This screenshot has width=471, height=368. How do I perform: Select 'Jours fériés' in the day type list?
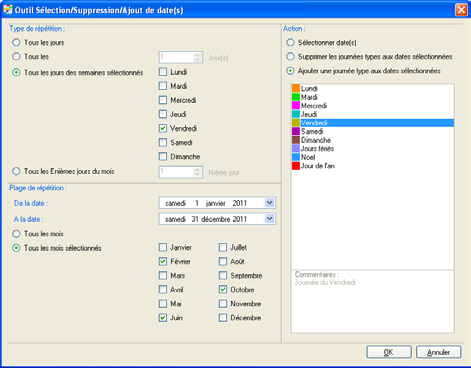click(372, 149)
